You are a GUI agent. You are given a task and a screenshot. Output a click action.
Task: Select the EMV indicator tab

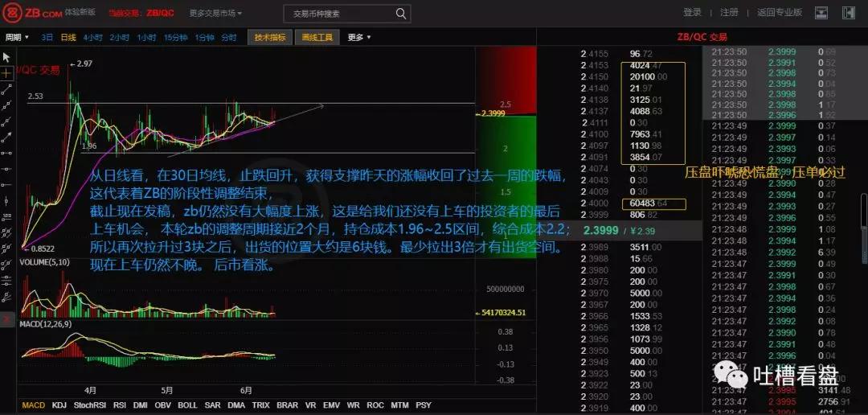[332, 405]
